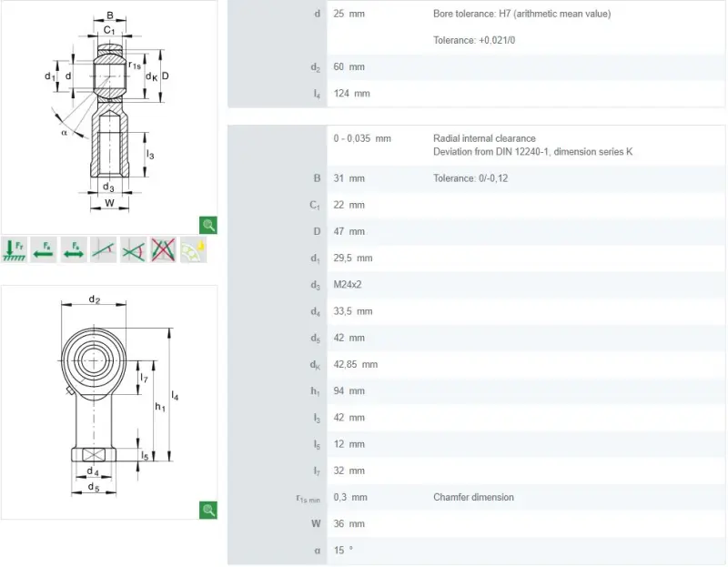Click the single-direction axial load Fa icon
The width and height of the screenshot is (728, 567).
tap(44, 250)
